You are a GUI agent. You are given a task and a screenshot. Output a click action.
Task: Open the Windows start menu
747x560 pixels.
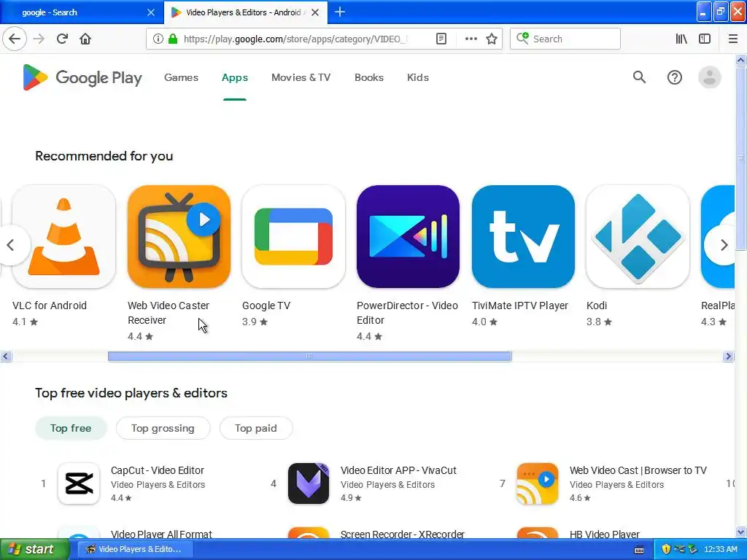[x=34, y=549]
